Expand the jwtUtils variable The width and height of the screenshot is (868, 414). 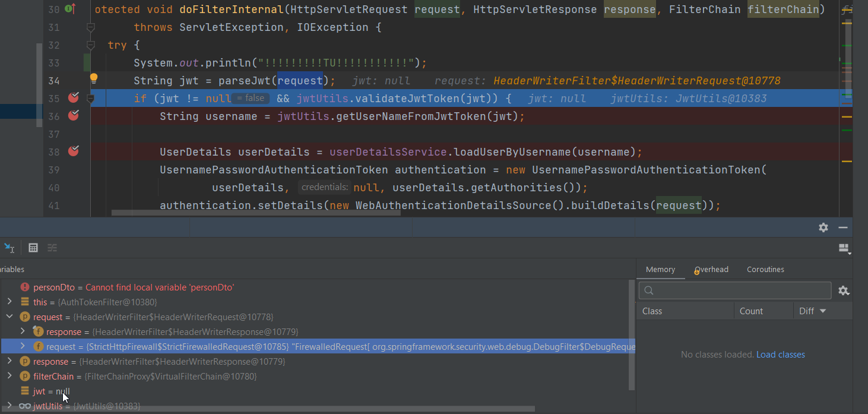9,406
